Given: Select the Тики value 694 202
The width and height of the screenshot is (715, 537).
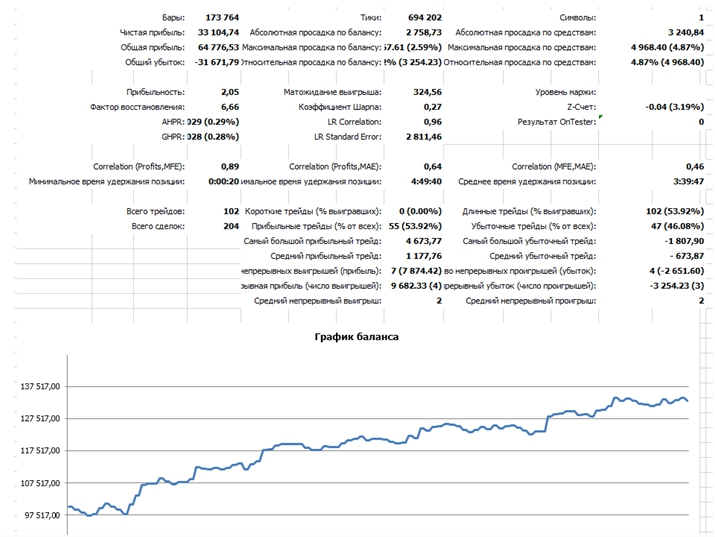Looking at the screenshot, I should tap(419, 18).
